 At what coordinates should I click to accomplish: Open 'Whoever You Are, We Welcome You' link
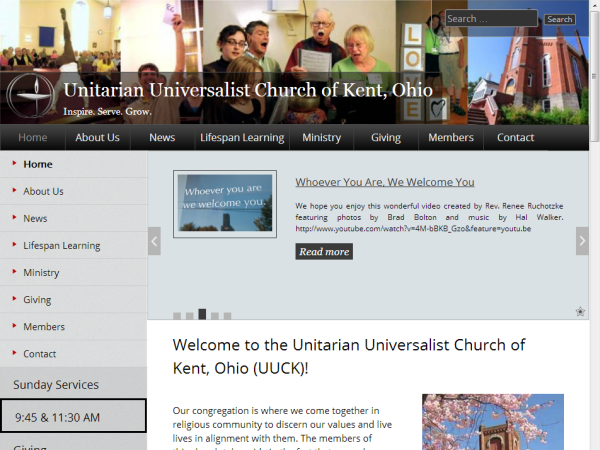[x=385, y=182]
